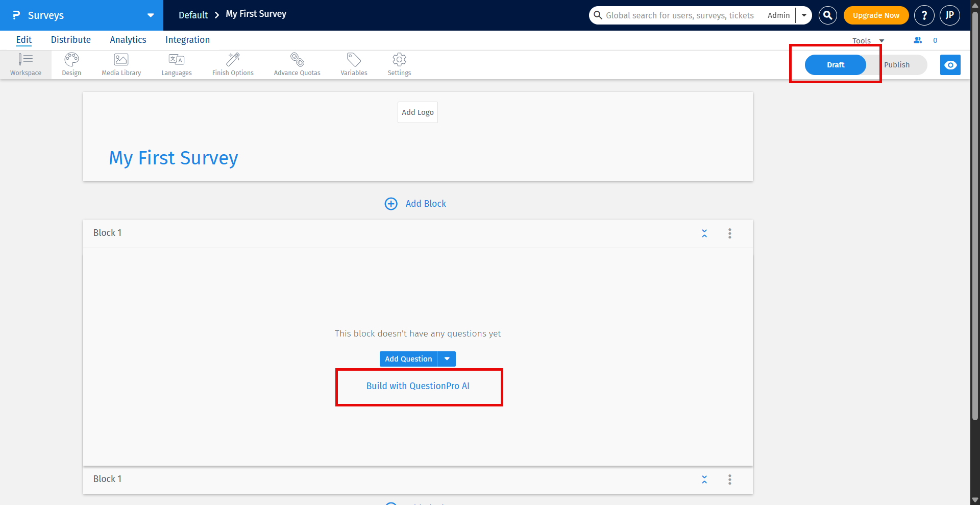
Task: Preview the survey with the eye icon
Action: click(x=950, y=65)
